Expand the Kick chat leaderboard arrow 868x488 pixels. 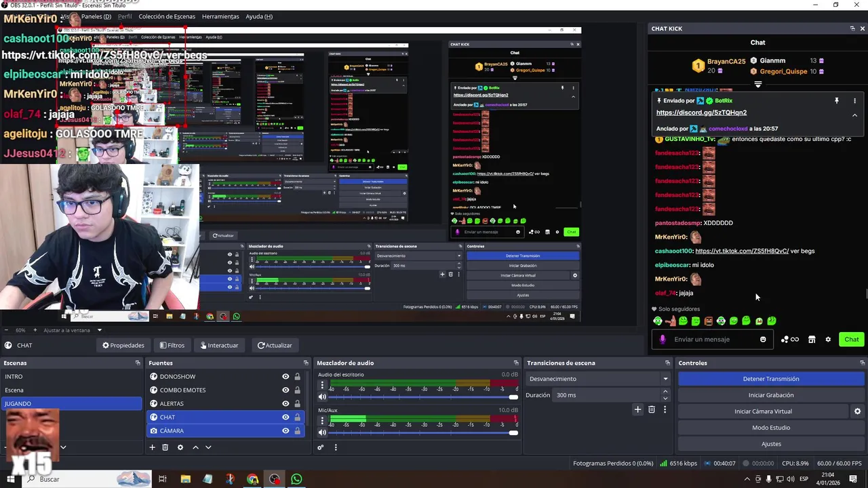tap(758, 85)
